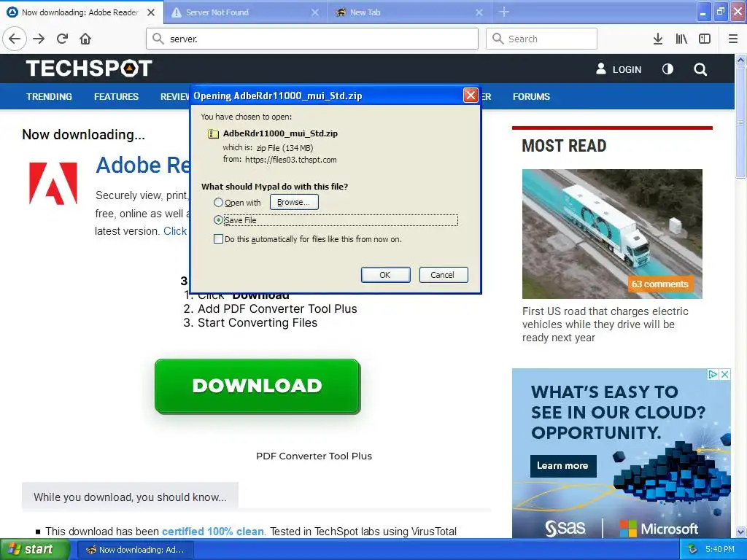
Task: Click the page scrollbar down arrow
Action: click(740, 532)
